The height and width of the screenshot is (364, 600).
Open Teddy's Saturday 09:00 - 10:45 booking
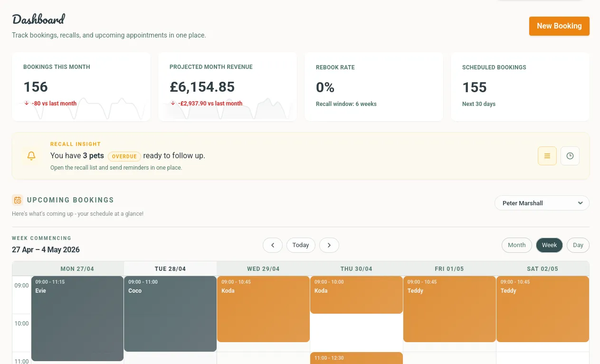pos(543,309)
